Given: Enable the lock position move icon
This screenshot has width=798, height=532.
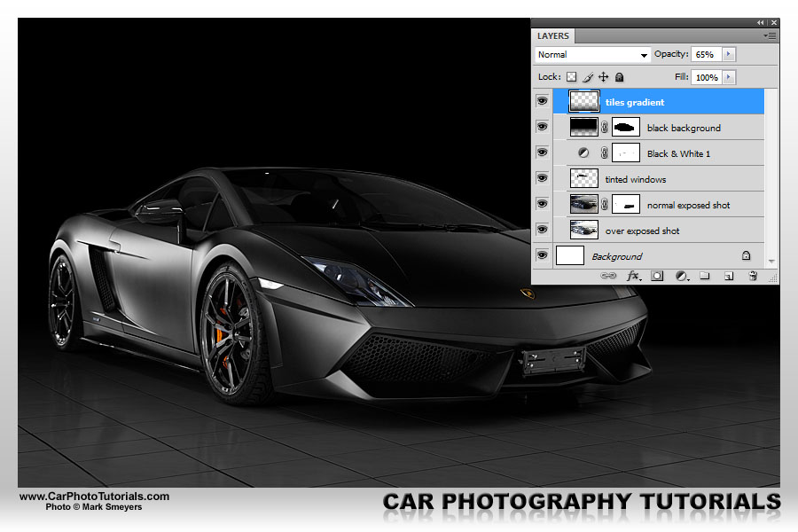Looking at the screenshot, I should (x=604, y=77).
